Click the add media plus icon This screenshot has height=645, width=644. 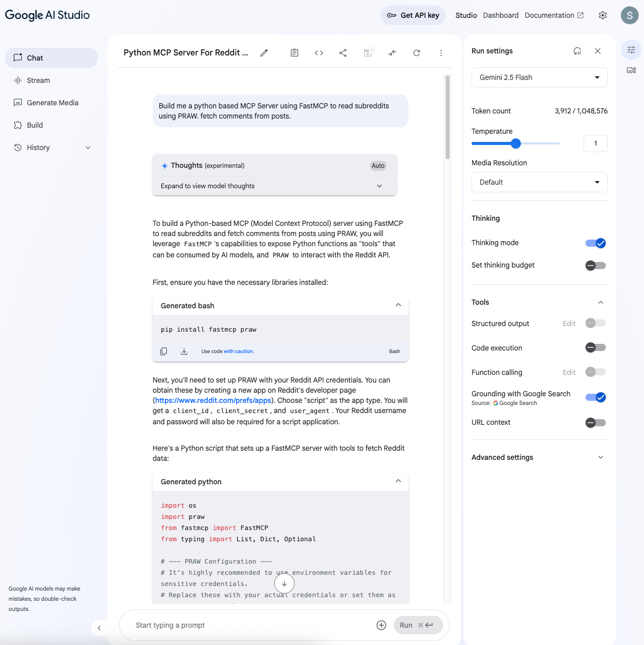point(382,625)
